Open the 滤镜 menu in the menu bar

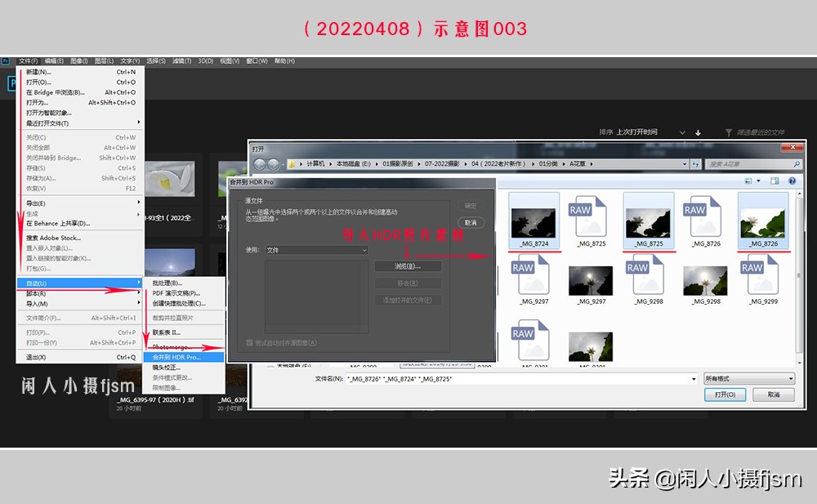click(182, 60)
